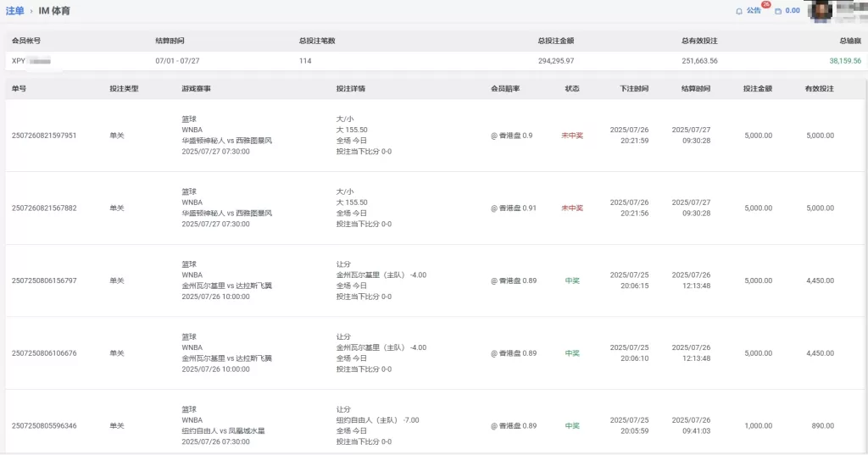
Task: Click the 投注类型 column header
Action: click(x=124, y=89)
